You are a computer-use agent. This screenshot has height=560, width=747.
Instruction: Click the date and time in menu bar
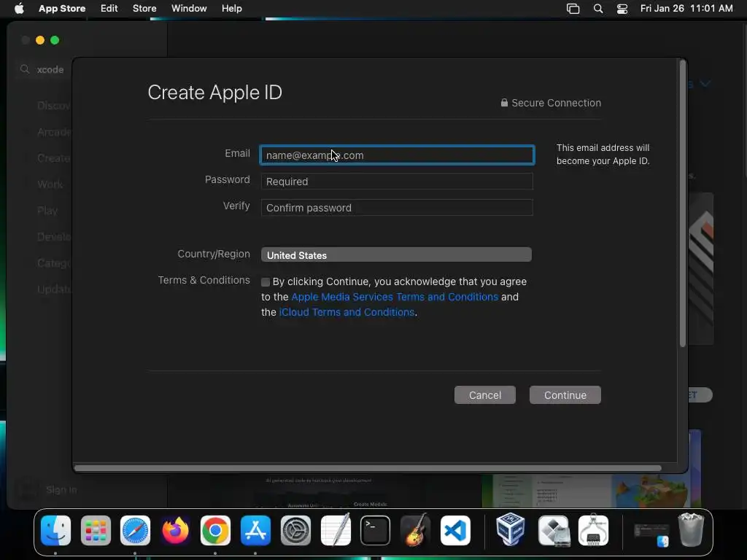[686, 9]
